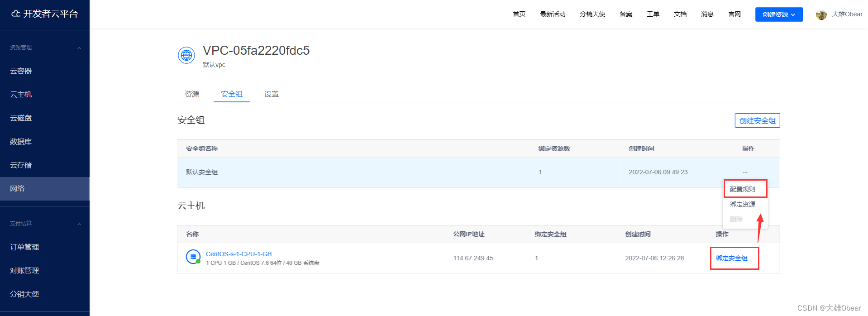Open the user avatar for 大雄Obear
868x316 pixels.
821,14
